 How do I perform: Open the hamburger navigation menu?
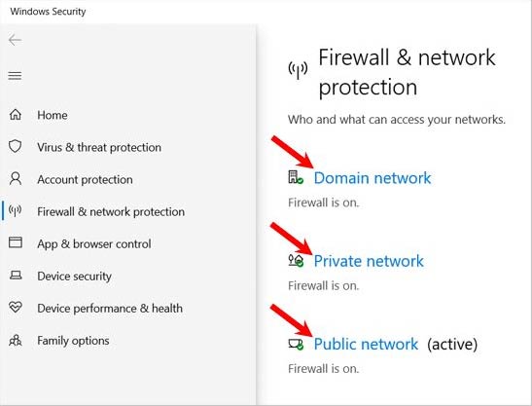[15, 75]
